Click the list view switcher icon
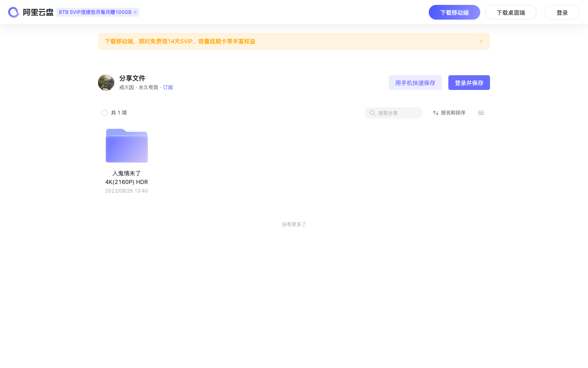 tap(481, 113)
